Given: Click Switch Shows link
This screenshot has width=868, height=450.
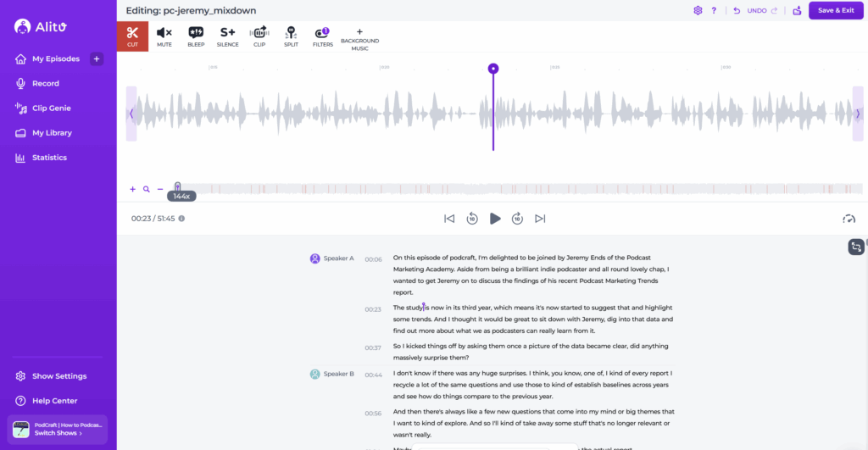Looking at the screenshot, I should tap(58, 433).
